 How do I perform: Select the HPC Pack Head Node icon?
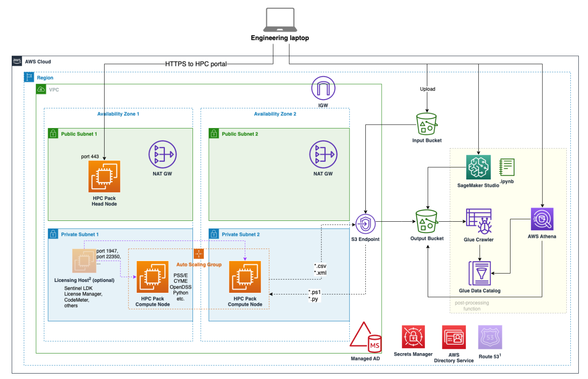click(x=104, y=177)
